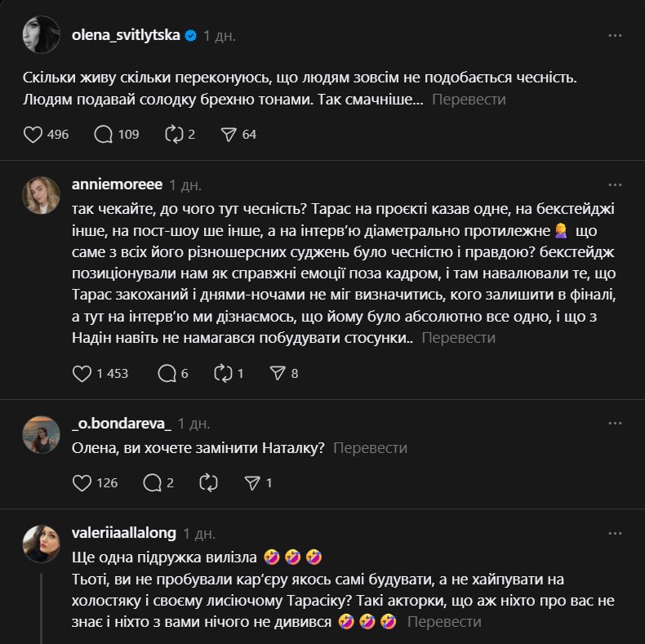This screenshot has height=644, width=645.
Task: Repost anniemoreee's comment
Action: pyautogui.click(x=223, y=373)
